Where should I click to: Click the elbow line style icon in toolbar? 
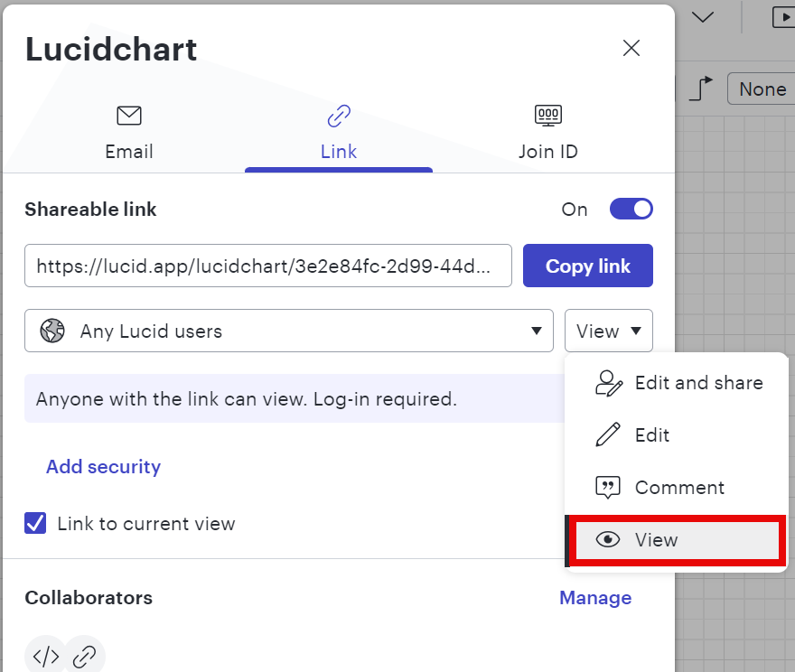(x=701, y=89)
